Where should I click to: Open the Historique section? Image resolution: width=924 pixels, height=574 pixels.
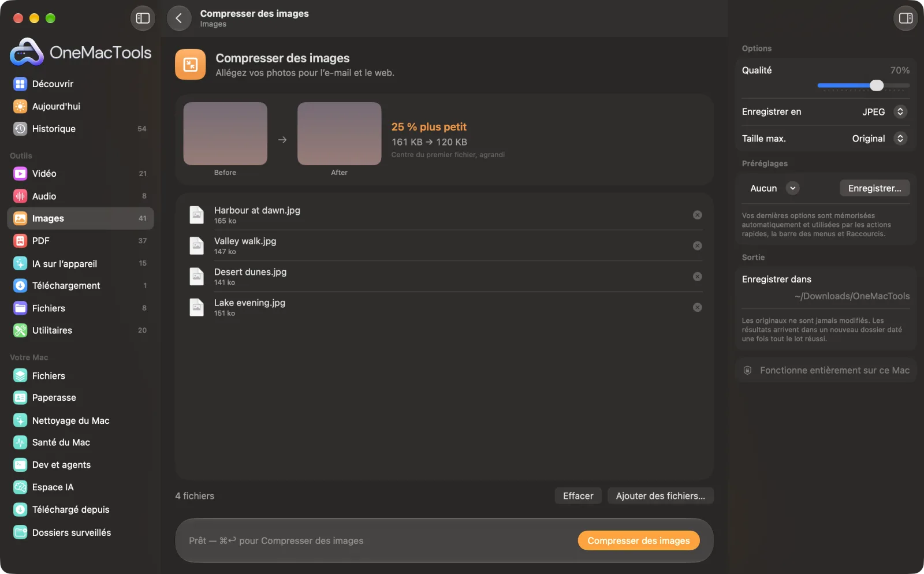[x=80, y=129]
